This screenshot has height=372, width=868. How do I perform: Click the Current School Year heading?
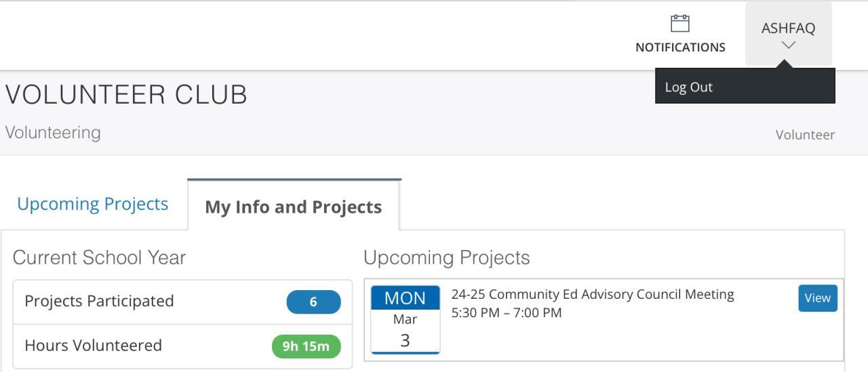click(x=99, y=257)
